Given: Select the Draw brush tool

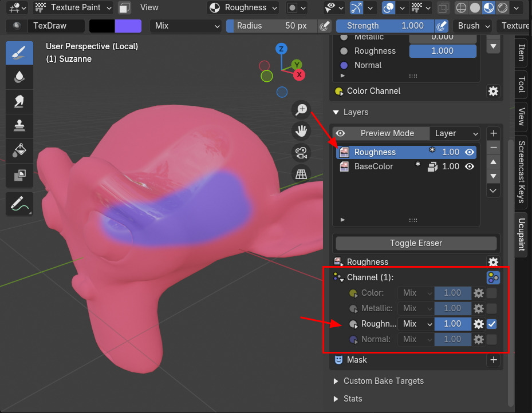Looking at the screenshot, I should tap(19, 53).
